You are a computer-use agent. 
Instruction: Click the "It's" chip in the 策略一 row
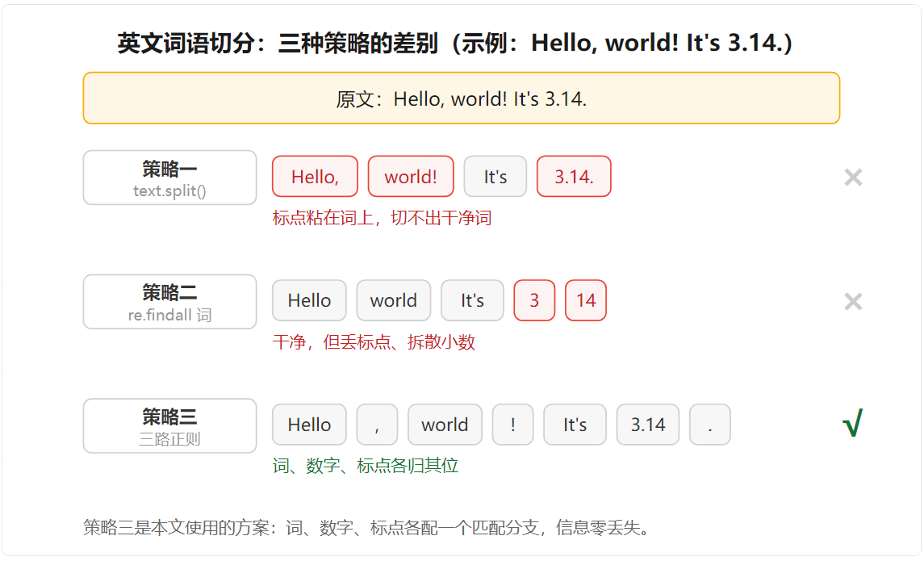coord(495,176)
